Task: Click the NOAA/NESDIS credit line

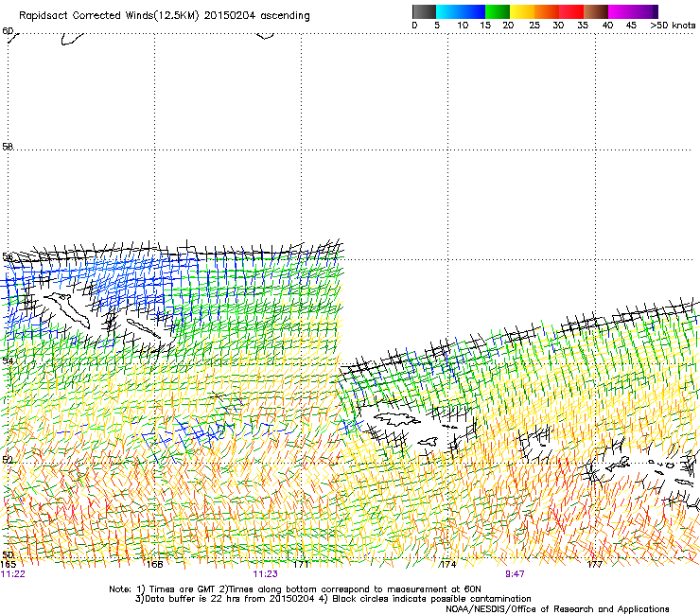Action: coord(557,609)
